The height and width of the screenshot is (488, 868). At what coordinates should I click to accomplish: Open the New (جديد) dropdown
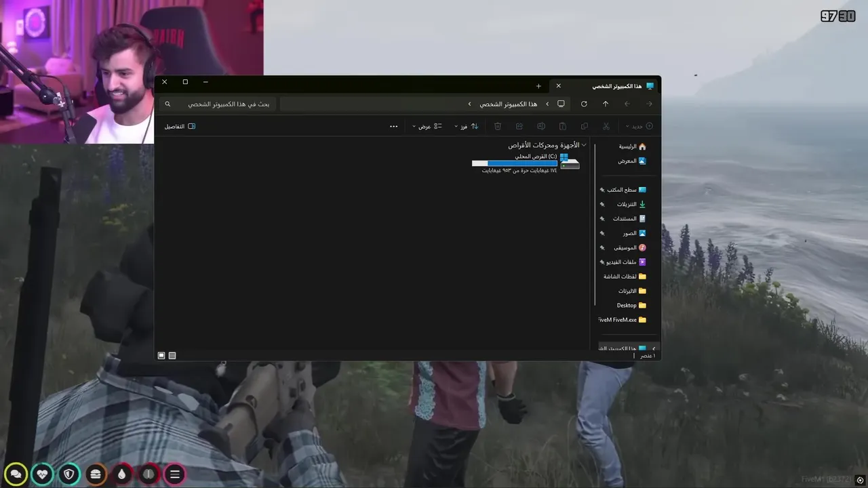click(640, 126)
